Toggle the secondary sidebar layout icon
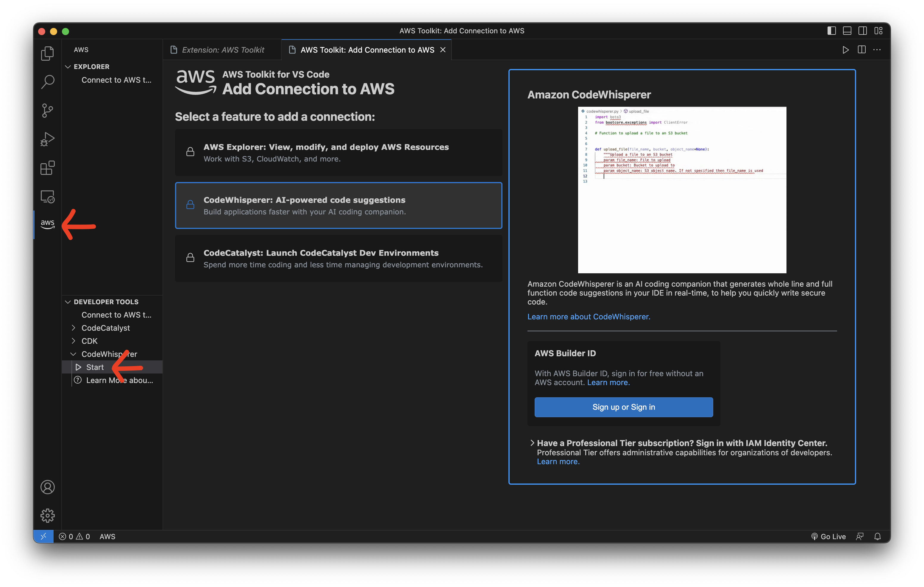Viewport: 924px width, 587px height. pyautogui.click(x=862, y=31)
